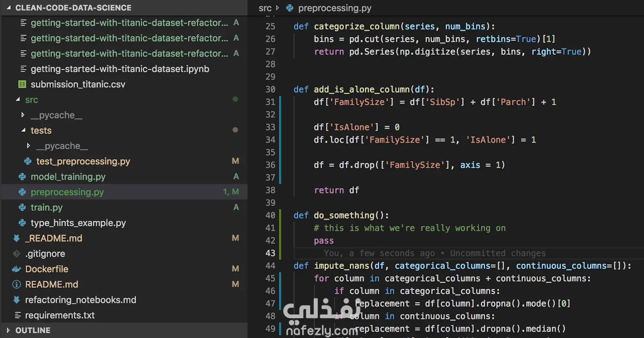This screenshot has width=644, height=338.
Task: Click line number 43 in the gutter
Action: pos(270,253)
